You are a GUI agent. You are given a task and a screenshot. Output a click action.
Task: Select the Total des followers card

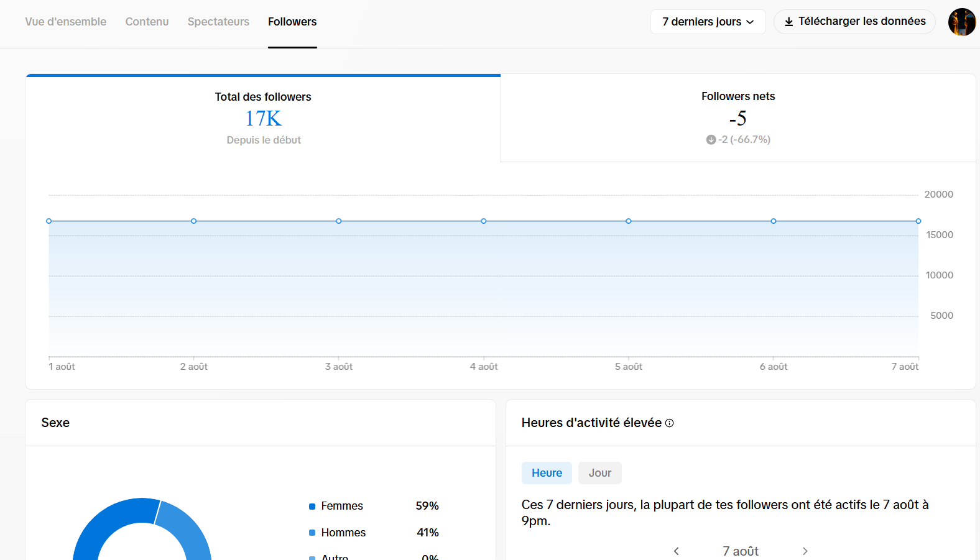click(x=263, y=118)
